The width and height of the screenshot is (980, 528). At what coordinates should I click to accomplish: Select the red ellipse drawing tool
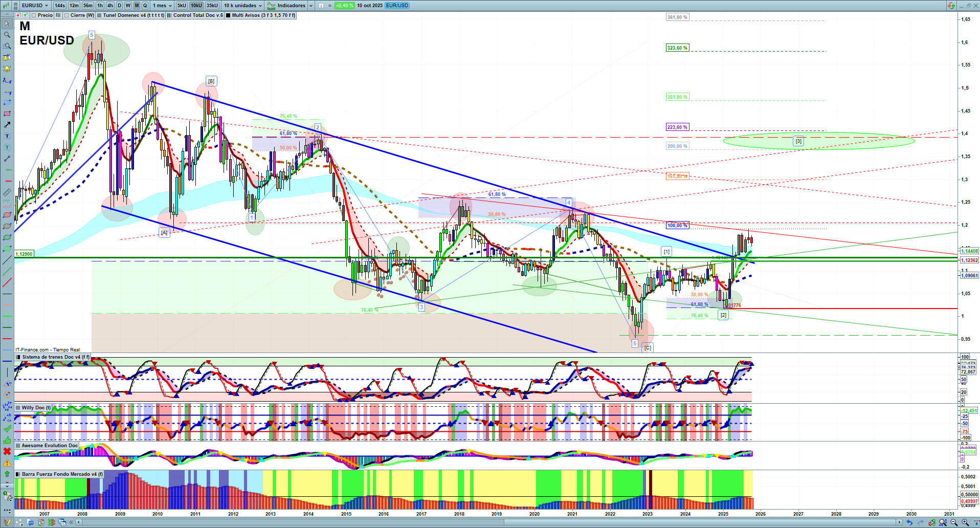[7, 215]
